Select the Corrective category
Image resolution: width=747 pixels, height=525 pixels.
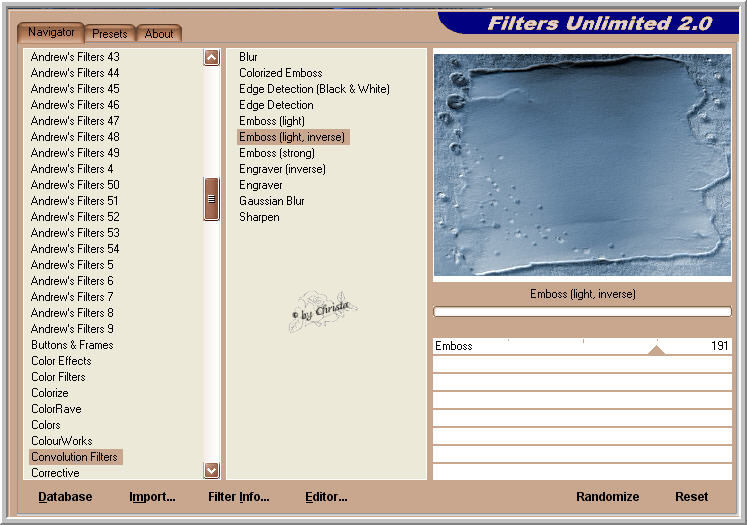tap(55, 473)
